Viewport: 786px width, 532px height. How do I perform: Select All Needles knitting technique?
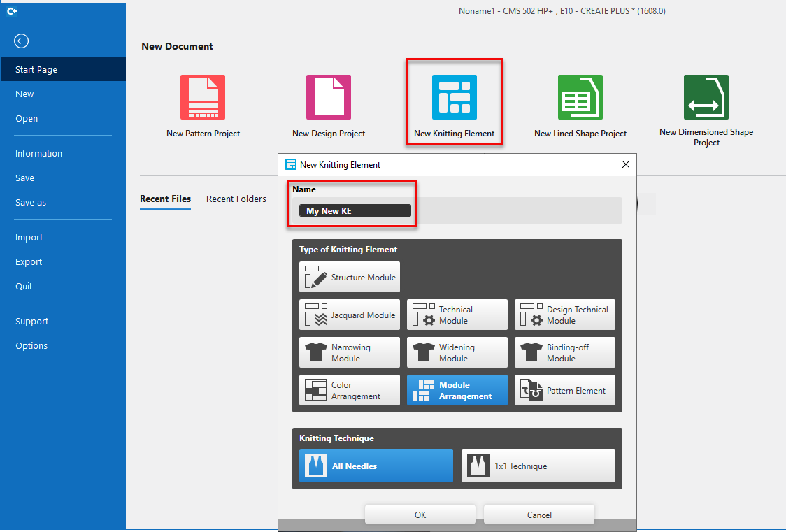[376, 466]
